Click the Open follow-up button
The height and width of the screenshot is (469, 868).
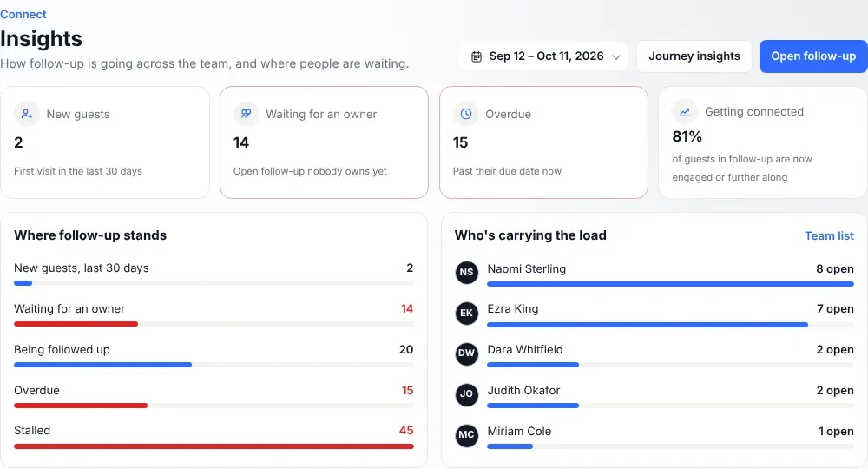[813, 56]
